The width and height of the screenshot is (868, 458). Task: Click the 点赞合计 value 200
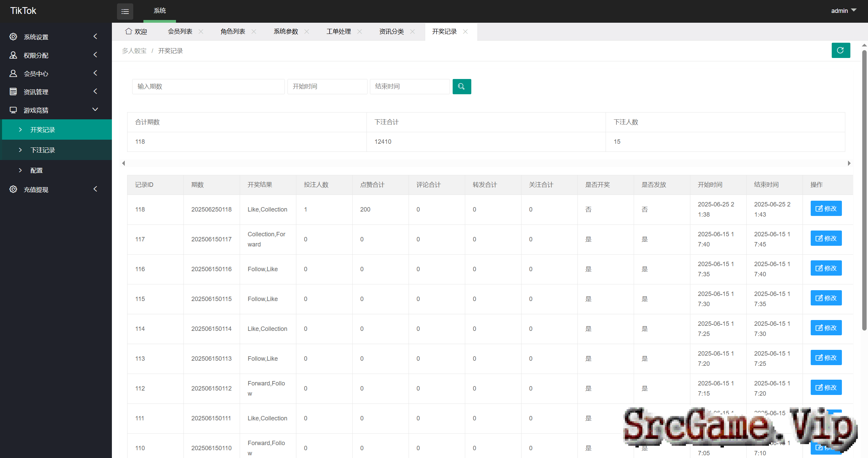click(x=365, y=210)
